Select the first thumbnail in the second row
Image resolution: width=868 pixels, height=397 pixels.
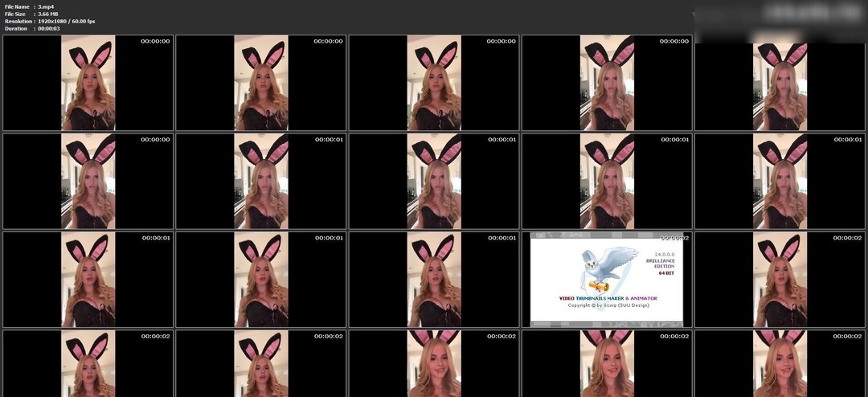[88, 182]
